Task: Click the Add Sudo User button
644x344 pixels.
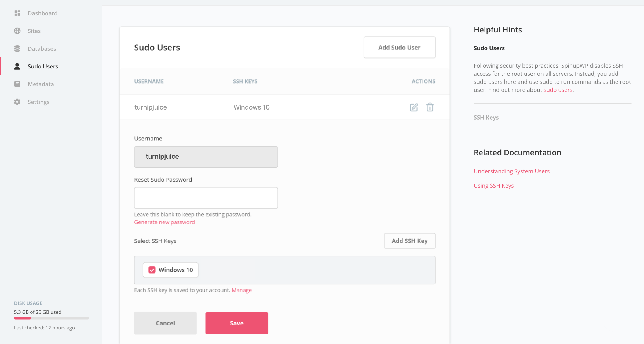Action: (x=399, y=47)
